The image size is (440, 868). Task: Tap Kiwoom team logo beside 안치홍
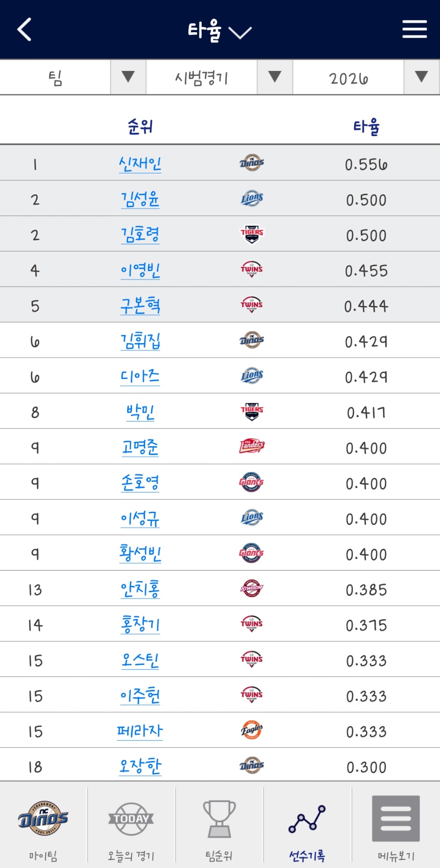(252, 588)
